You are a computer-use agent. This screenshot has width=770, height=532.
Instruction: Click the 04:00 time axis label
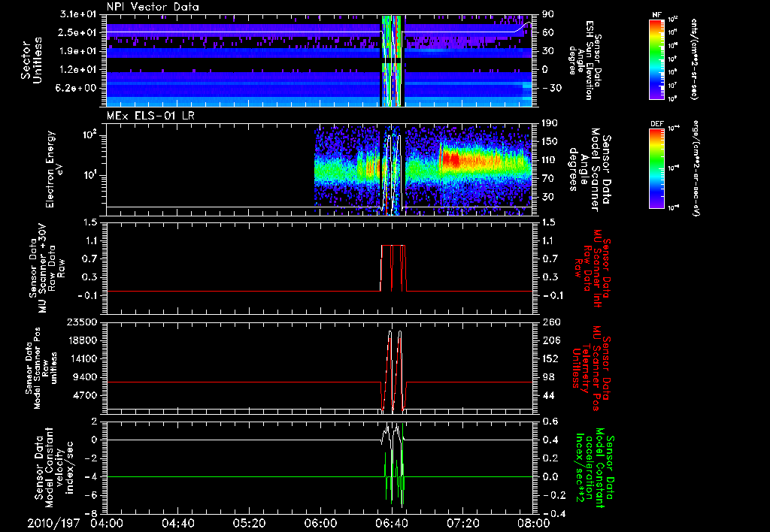[x=107, y=523]
